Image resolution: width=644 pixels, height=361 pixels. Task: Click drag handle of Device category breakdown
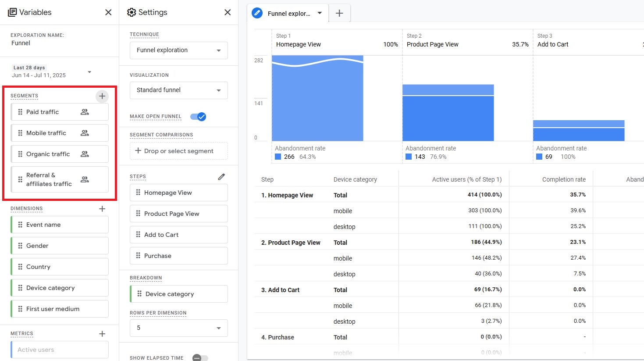click(x=139, y=294)
